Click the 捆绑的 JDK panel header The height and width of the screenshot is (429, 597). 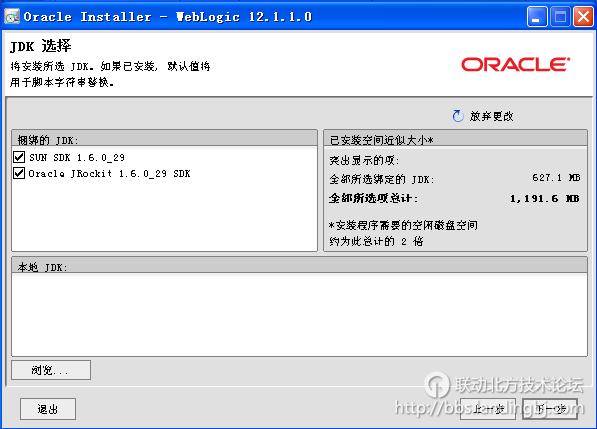coord(164,139)
